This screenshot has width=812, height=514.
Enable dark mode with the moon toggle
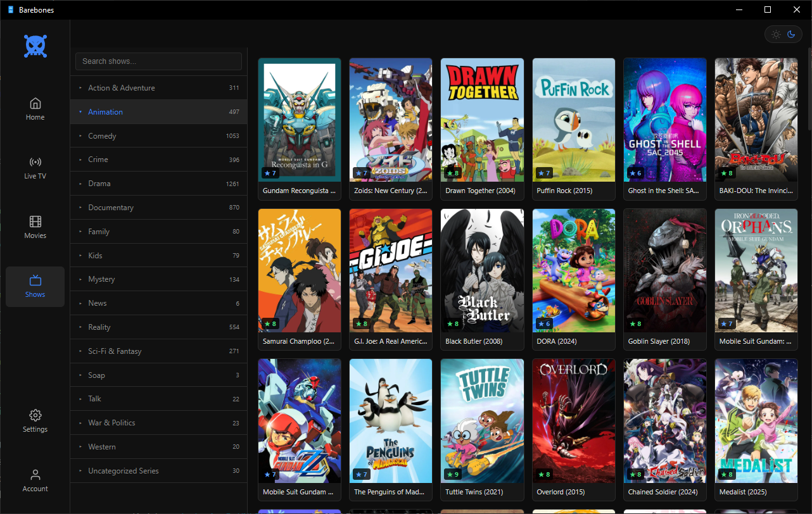[x=792, y=34]
